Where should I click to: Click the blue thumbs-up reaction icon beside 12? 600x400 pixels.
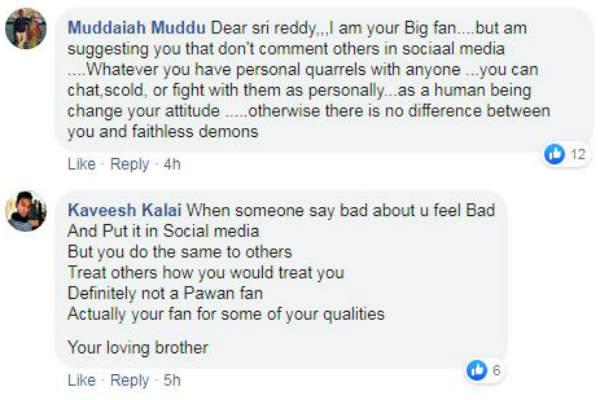coord(555,154)
